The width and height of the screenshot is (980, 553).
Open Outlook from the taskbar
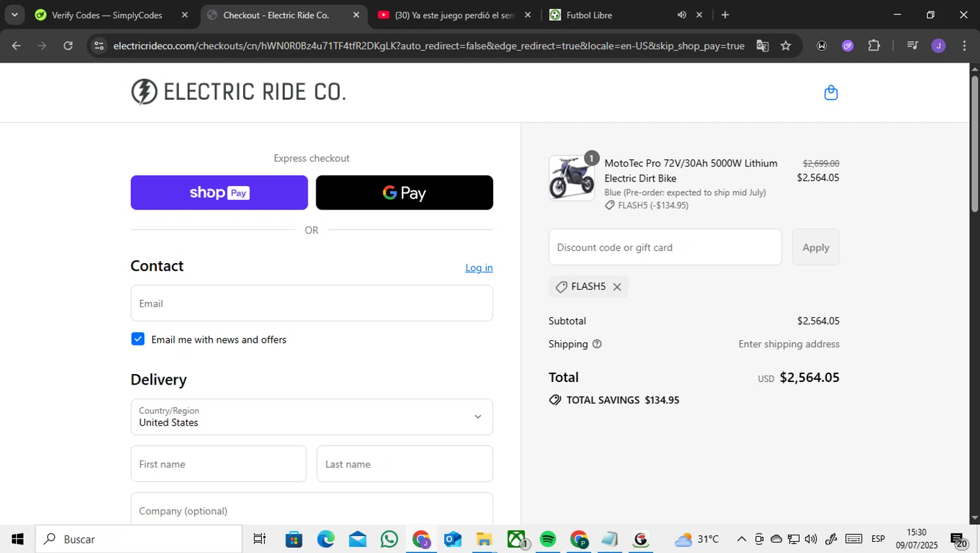(453, 539)
